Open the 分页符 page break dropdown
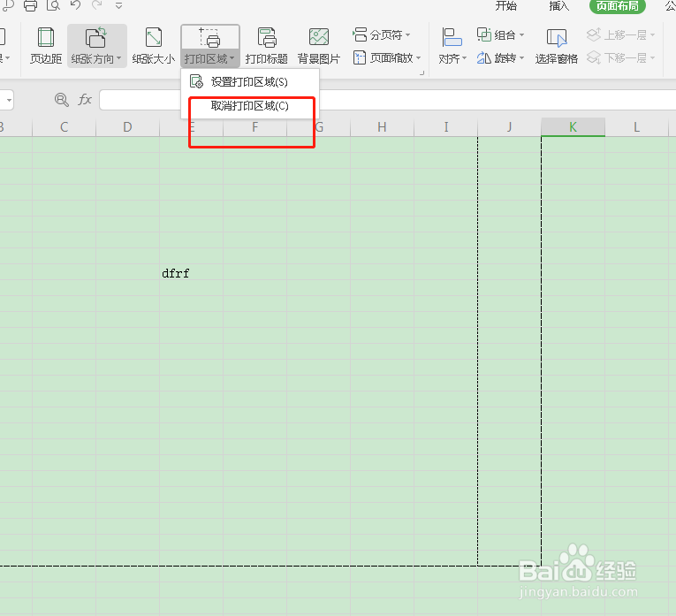676x616 pixels. [382, 34]
